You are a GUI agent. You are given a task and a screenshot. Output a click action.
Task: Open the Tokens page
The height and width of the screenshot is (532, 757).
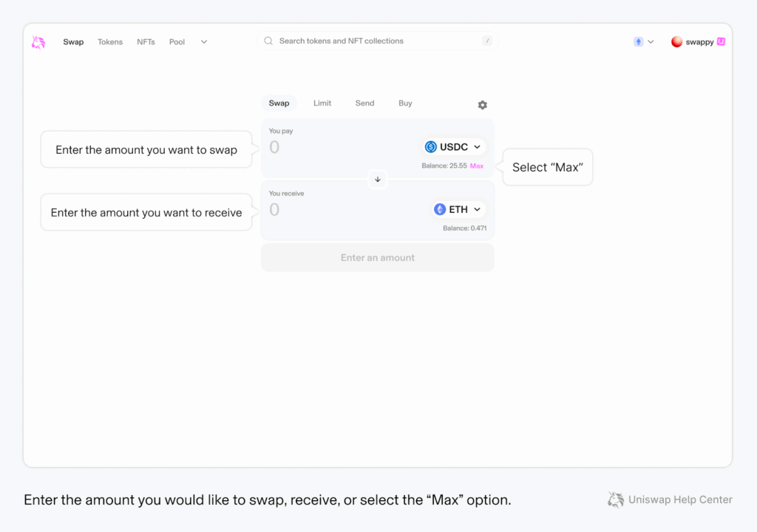coord(110,42)
